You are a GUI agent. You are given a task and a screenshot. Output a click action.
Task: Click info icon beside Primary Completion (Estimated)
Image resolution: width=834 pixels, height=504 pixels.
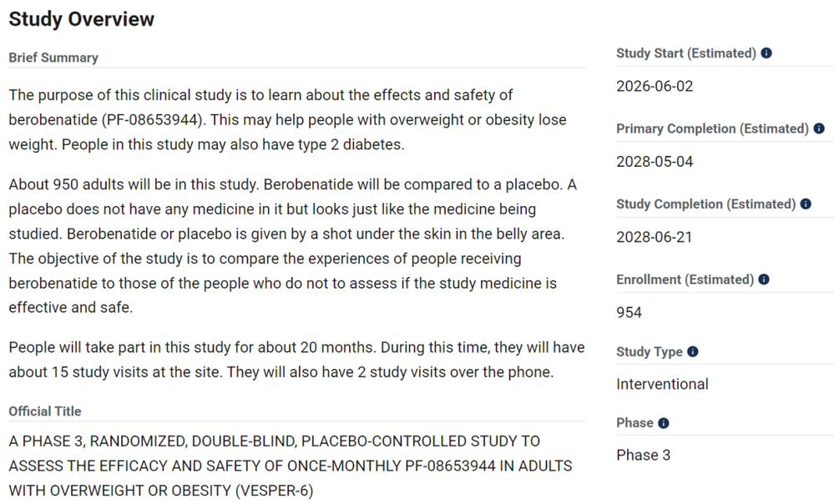coord(819,129)
